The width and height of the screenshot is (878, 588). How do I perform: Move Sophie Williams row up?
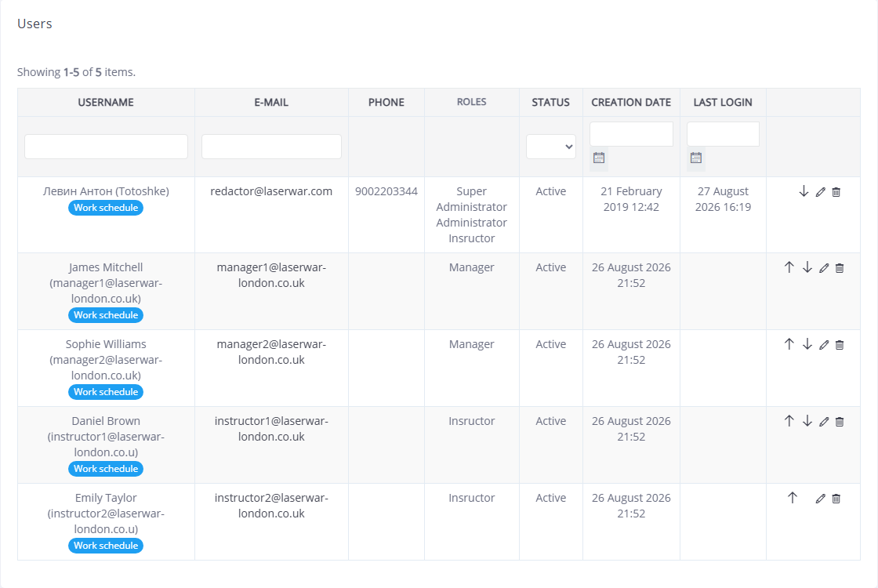789,344
